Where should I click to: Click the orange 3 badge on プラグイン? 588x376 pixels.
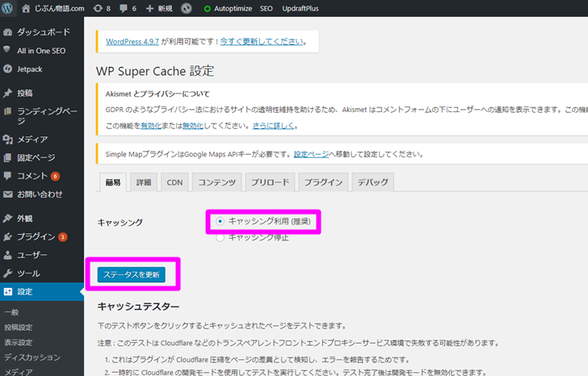pos(63,237)
